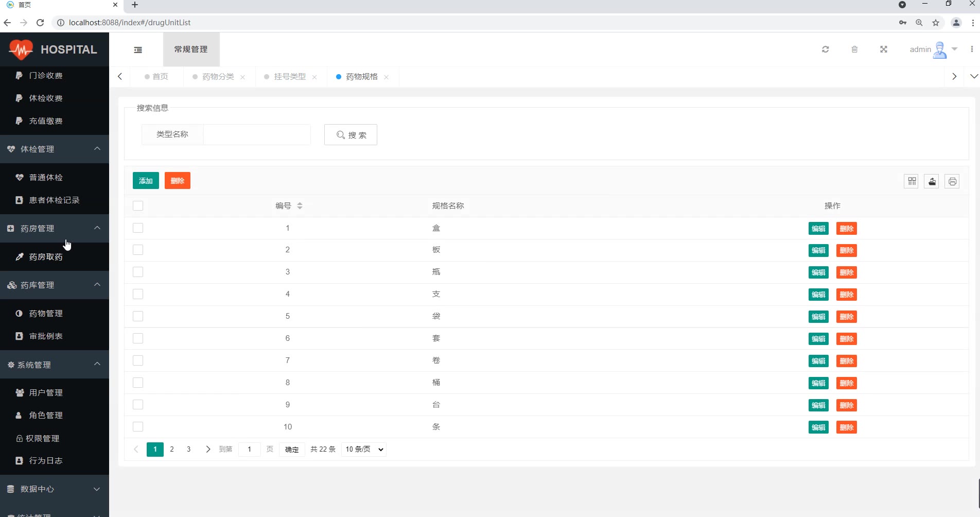Click the pagination 确定 button
The width and height of the screenshot is (980, 517).
[292, 450]
